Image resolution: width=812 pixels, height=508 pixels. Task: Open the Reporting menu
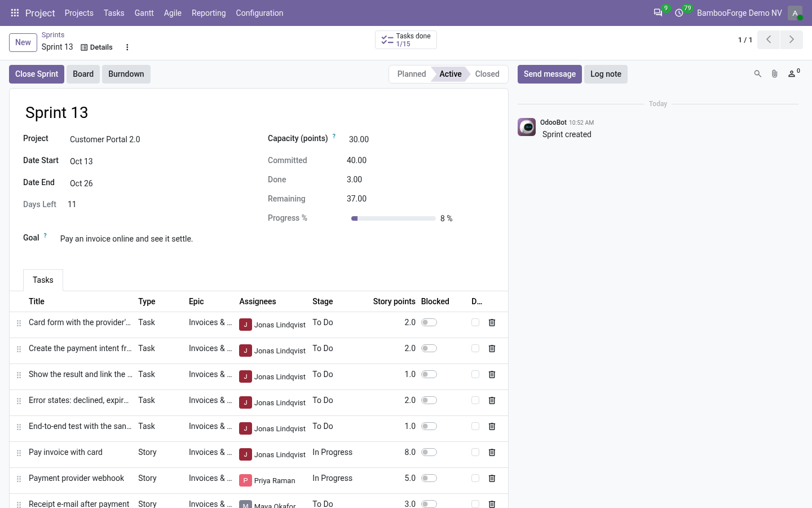(209, 13)
